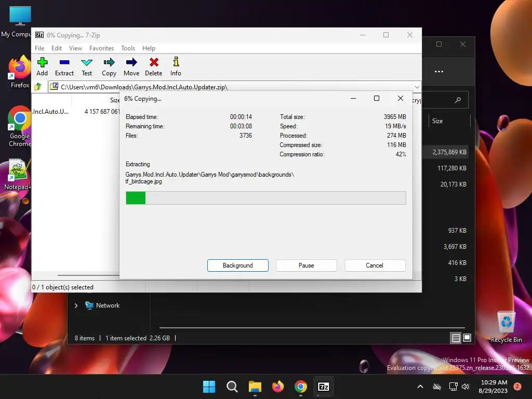
Task: Click the Info toolbar icon
Action: (x=176, y=66)
